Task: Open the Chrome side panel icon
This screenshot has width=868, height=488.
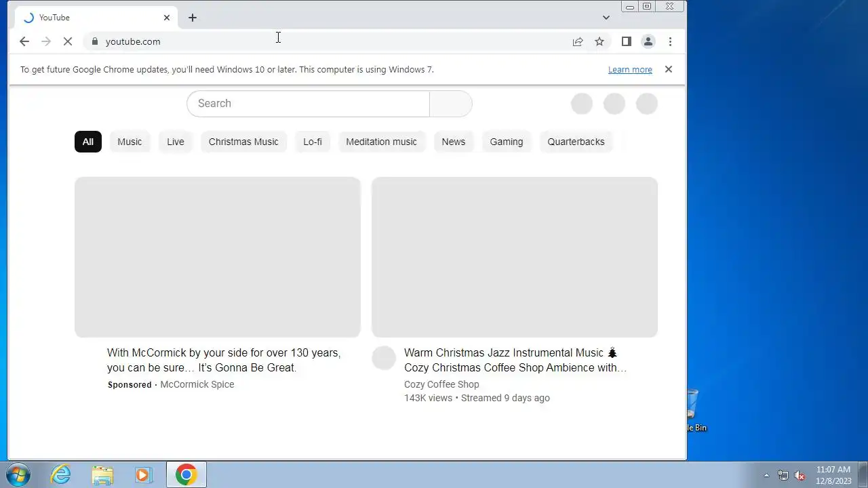Action: [627, 41]
